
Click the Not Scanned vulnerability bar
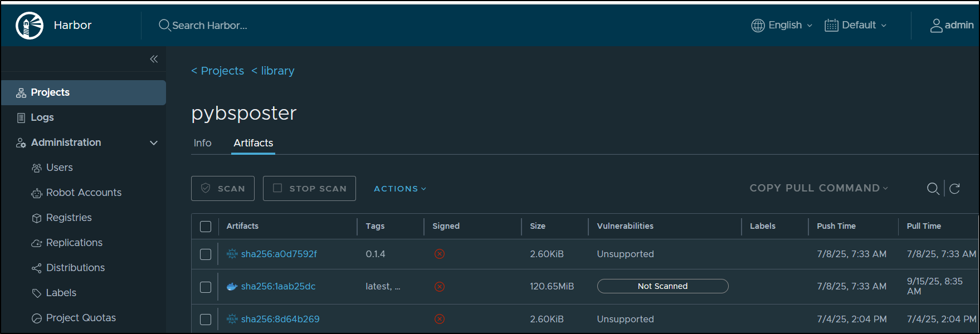tap(662, 286)
